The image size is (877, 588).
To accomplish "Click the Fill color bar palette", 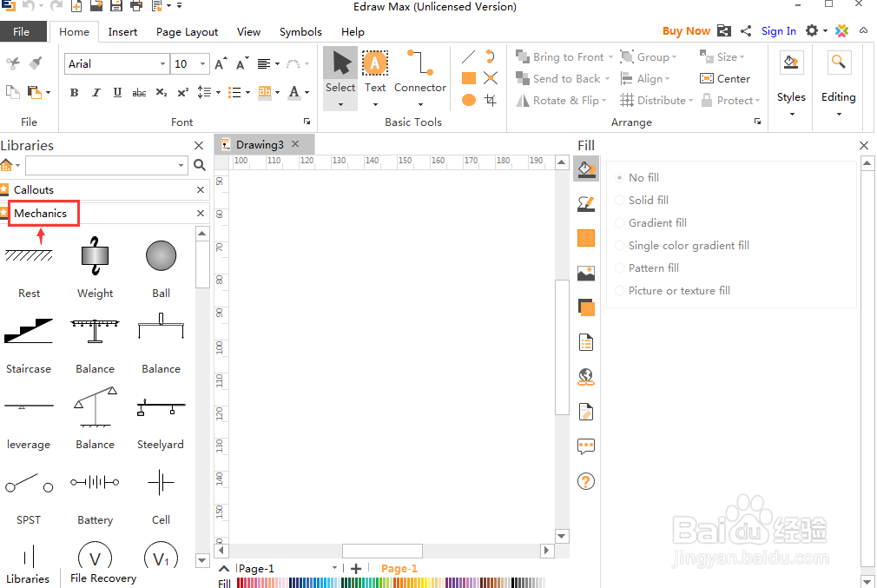I will point(391,583).
